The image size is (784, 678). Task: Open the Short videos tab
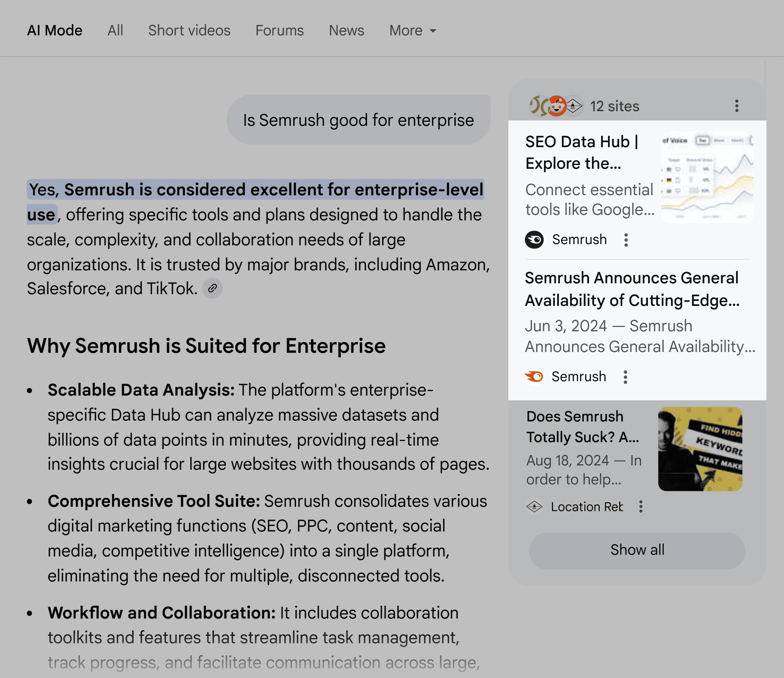[188, 30]
